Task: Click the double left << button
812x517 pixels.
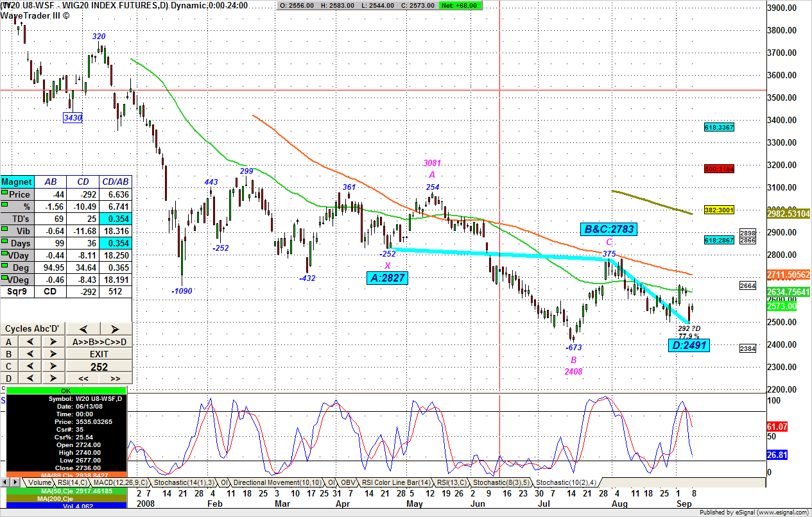Action: (82, 378)
